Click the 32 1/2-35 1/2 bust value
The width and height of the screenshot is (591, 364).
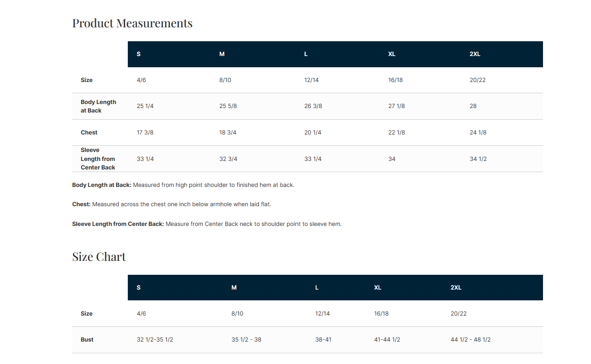pyautogui.click(x=155, y=340)
